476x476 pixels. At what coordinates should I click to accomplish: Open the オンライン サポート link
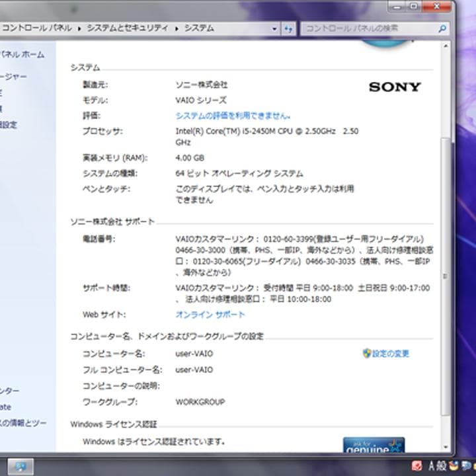210,315
